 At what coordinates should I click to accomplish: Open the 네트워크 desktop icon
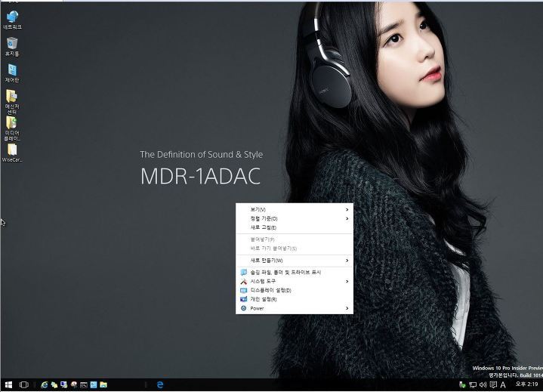[12, 20]
